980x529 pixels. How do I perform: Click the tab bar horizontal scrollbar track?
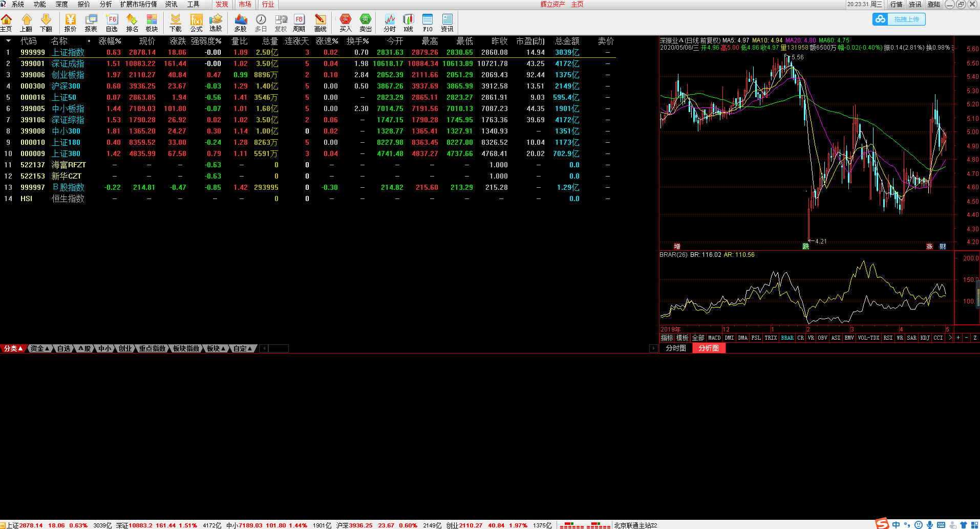[x=279, y=349]
